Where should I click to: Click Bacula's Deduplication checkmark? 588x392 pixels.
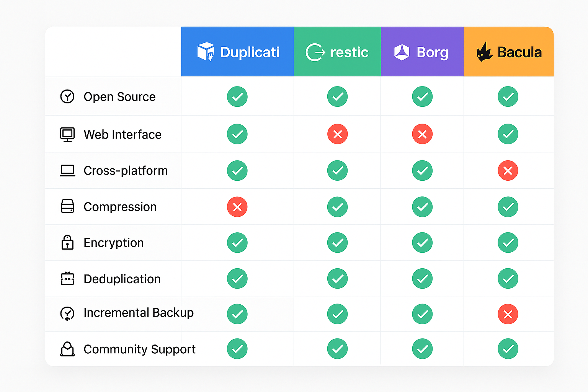pos(508,279)
